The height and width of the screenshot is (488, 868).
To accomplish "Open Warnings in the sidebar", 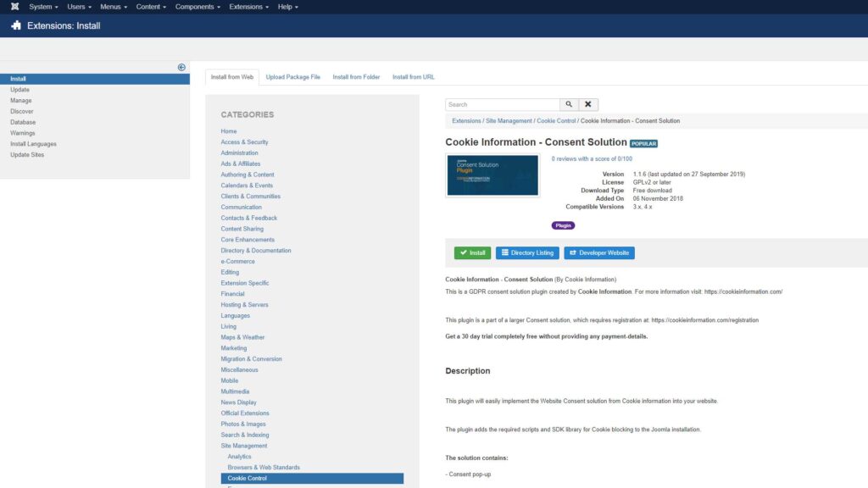I will (23, 133).
